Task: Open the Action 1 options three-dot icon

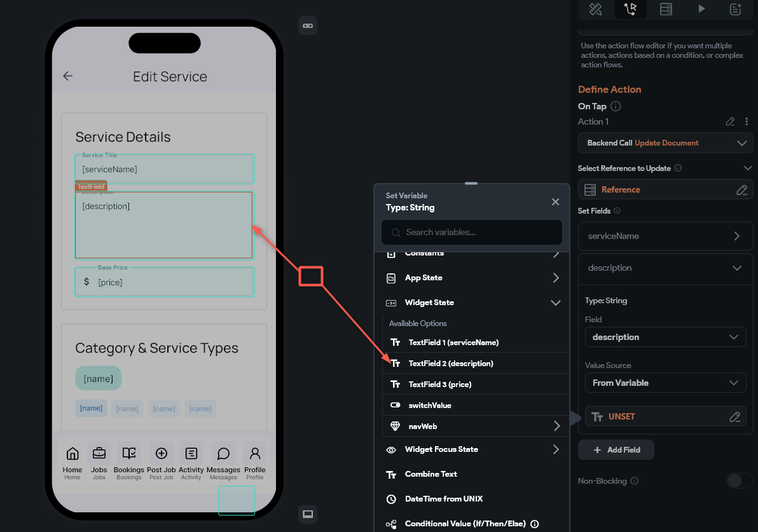Action: coord(747,121)
